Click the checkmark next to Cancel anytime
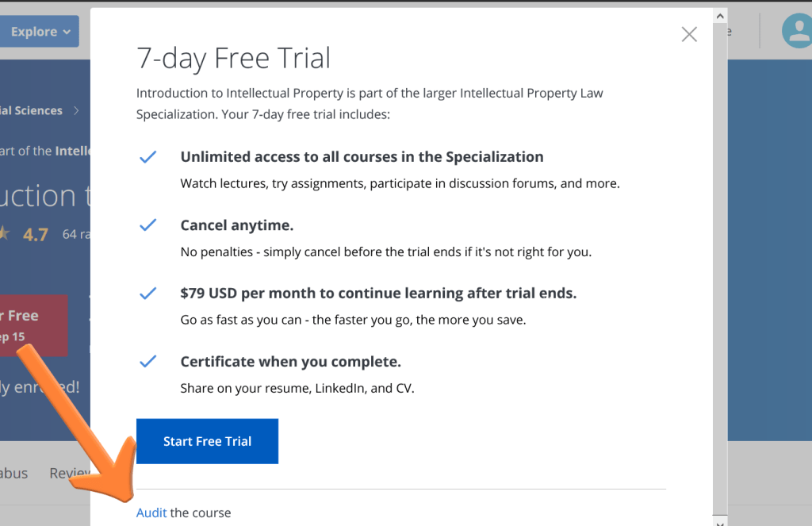Image resolution: width=812 pixels, height=526 pixels. (147, 225)
